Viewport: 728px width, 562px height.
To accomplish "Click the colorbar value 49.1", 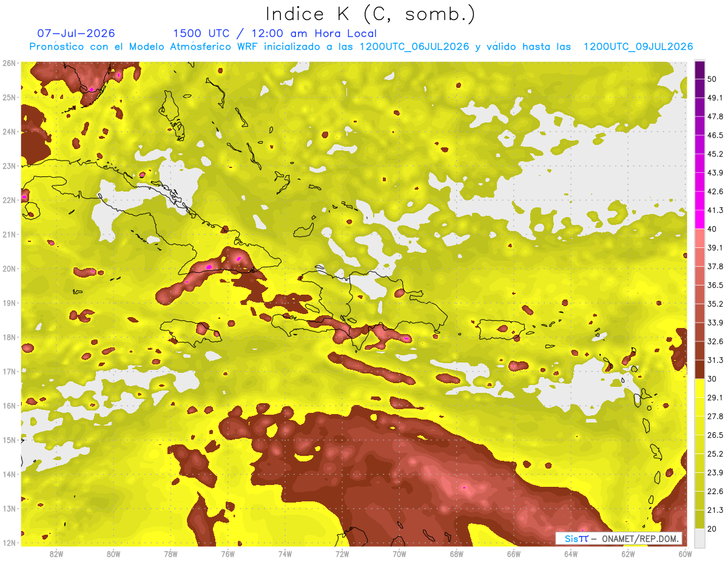I will click(715, 98).
